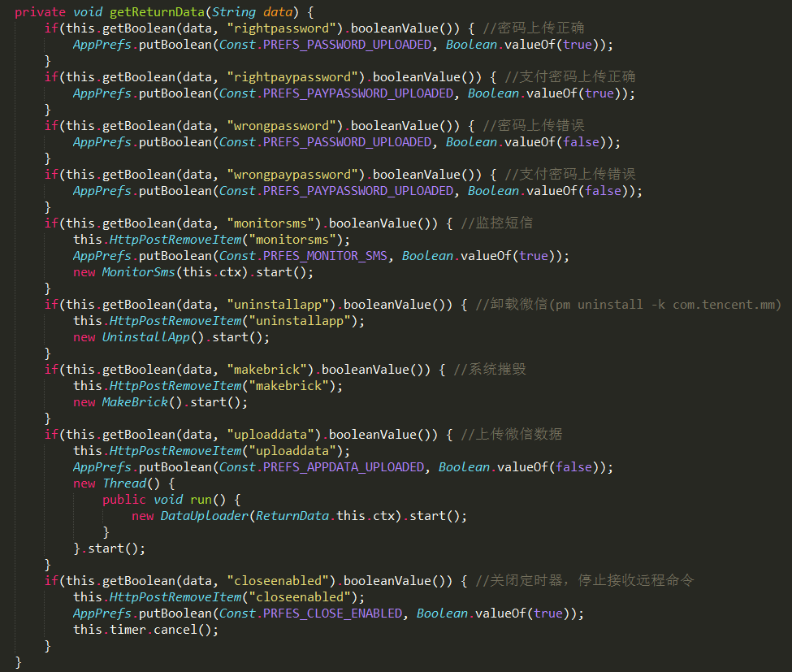Click the MonitorSms class name
This screenshot has width=792, height=672.
coord(138,272)
